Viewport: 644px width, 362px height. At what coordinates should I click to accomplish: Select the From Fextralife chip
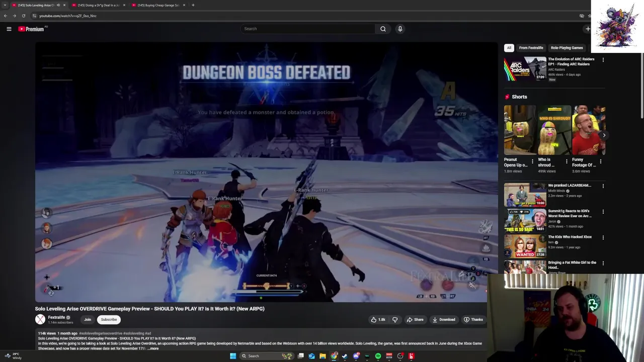coord(531,48)
